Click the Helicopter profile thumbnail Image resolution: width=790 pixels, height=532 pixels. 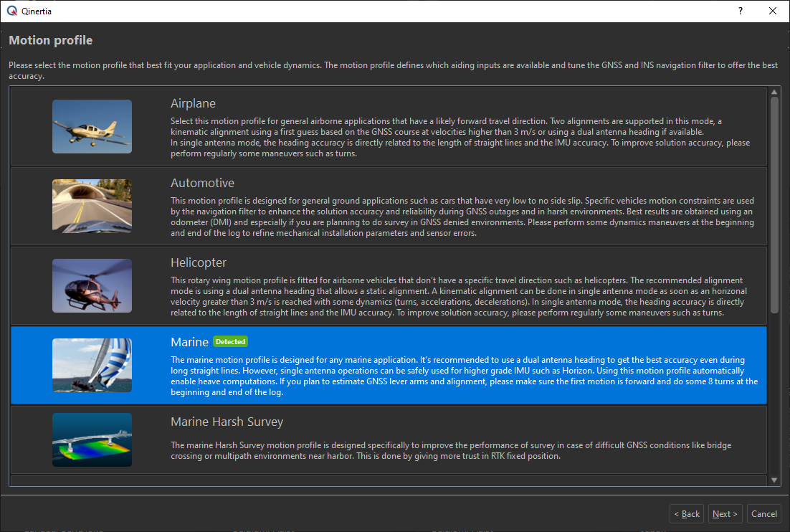(x=92, y=285)
